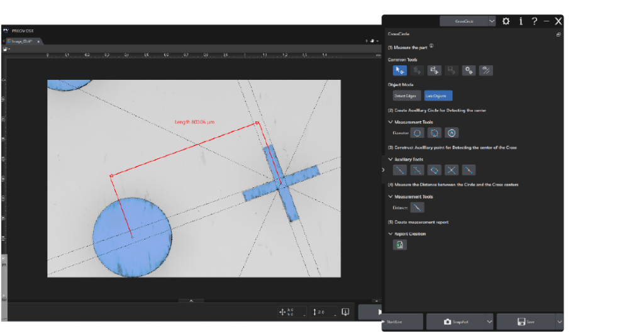The height and width of the screenshot is (332, 644).
Task: Toggle Link Objects object mode
Action: pos(438,96)
